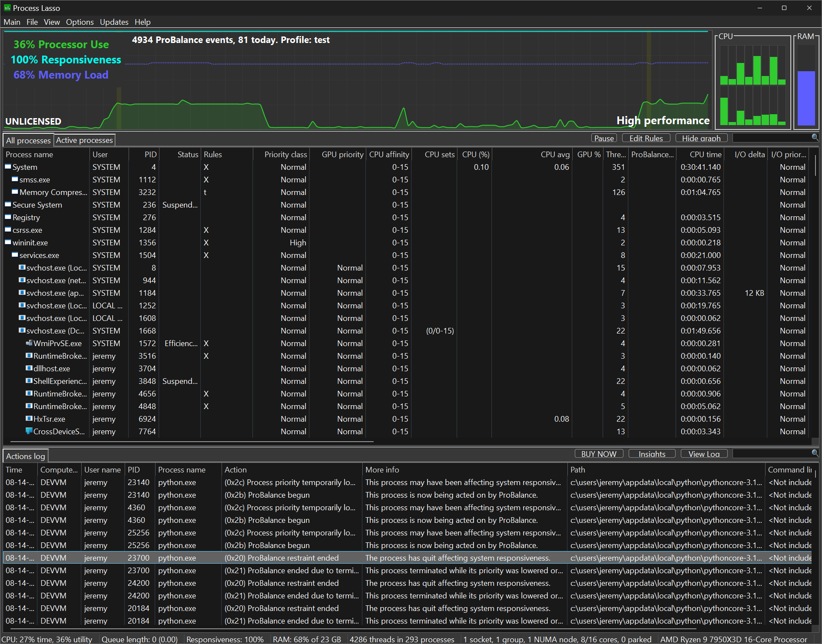This screenshot has height=644, width=822.
Task: Click the HxTsr.exe process icon
Action: coord(29,419)
